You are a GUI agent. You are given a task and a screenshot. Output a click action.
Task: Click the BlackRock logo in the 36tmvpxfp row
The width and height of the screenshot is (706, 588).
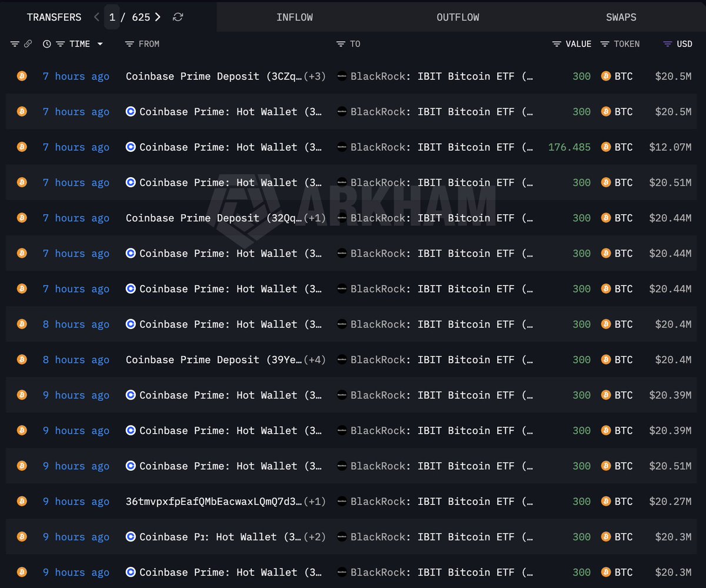(x=342, y=501)
